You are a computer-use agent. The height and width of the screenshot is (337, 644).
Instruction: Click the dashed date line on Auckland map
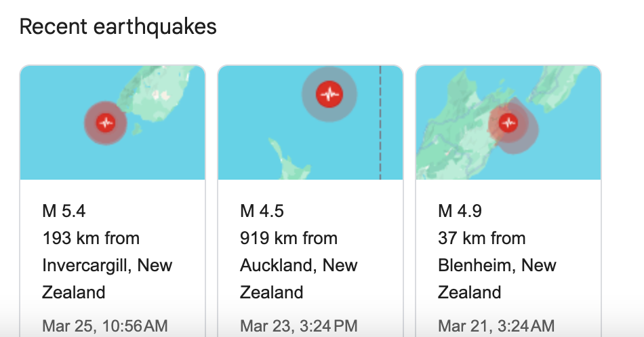coord(380,123)
